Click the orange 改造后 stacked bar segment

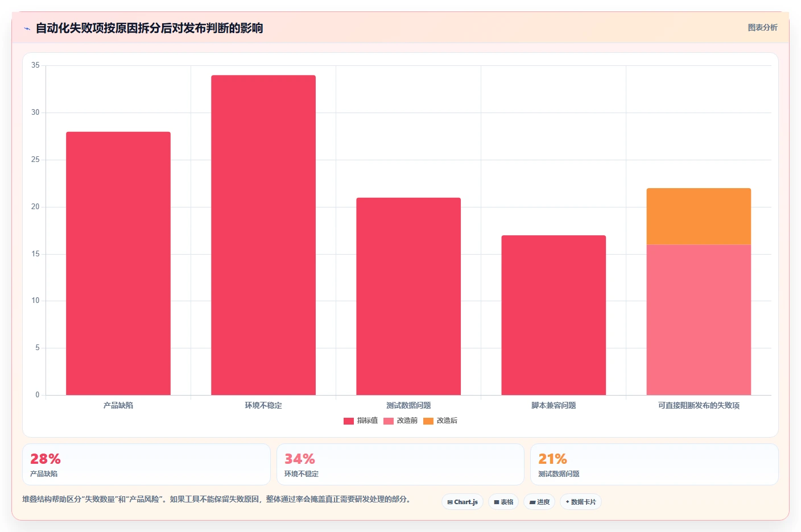[699, 217]
